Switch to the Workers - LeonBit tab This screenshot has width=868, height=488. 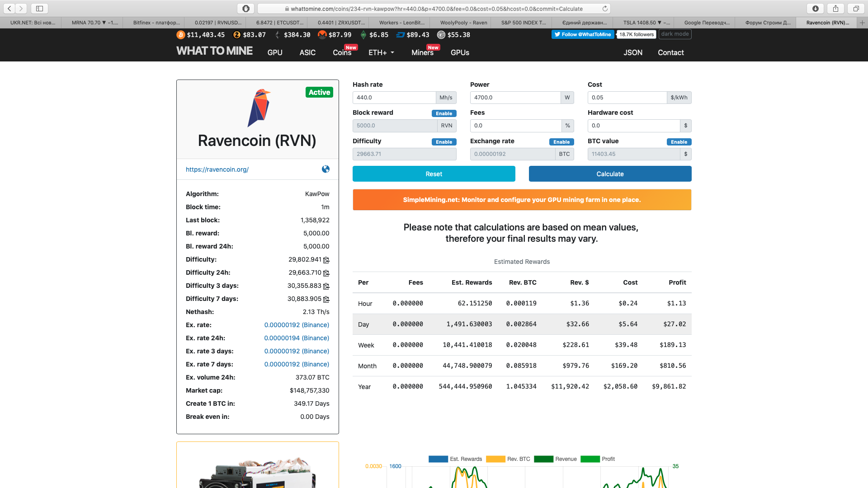click(x=399, y=23)
